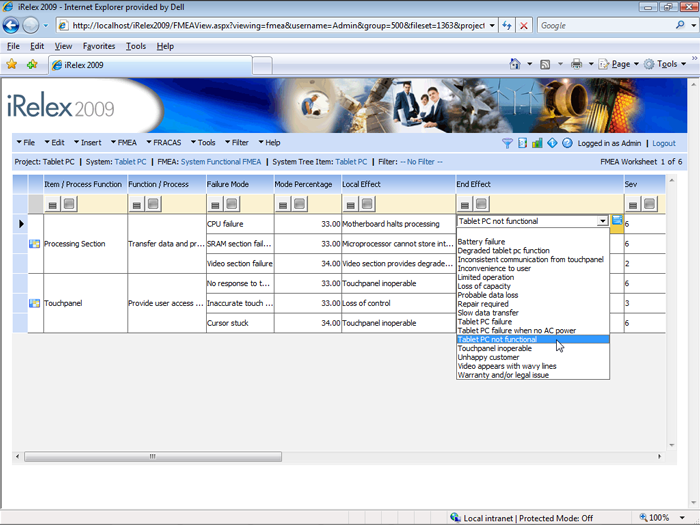Click Processing Section row item icon
Image resolution: width=700 pixels, height=525 pixels.
tap(34, 244)
